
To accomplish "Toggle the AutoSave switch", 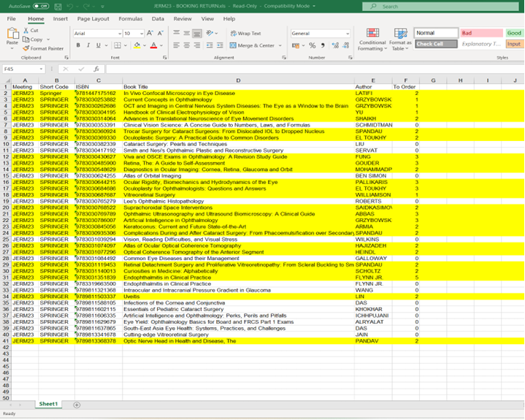I will click(41, 6).
